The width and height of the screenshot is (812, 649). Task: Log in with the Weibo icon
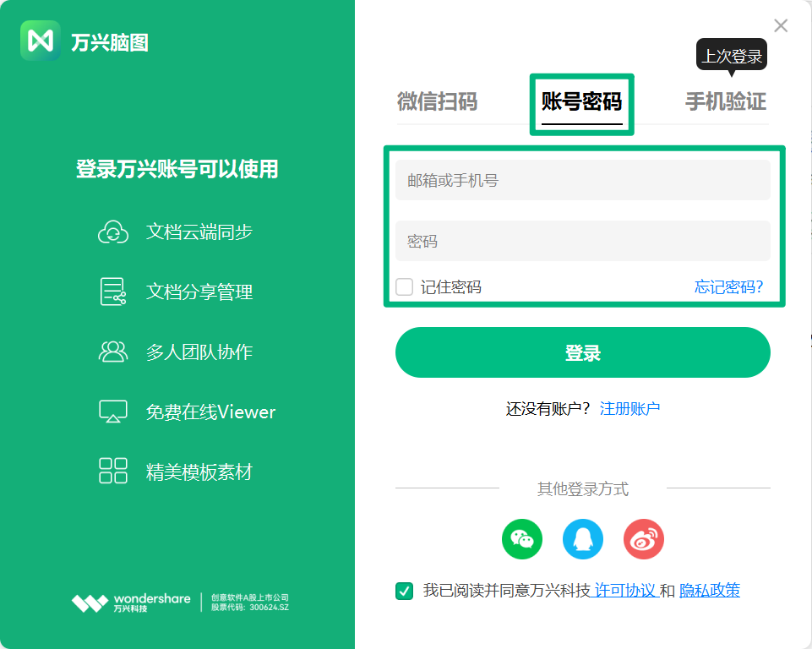644,539
